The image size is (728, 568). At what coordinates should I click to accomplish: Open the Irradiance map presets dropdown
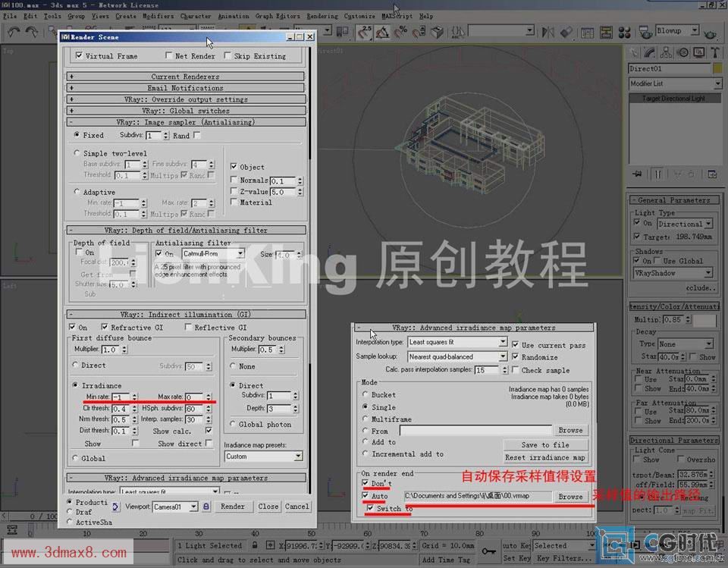(263, 457)
